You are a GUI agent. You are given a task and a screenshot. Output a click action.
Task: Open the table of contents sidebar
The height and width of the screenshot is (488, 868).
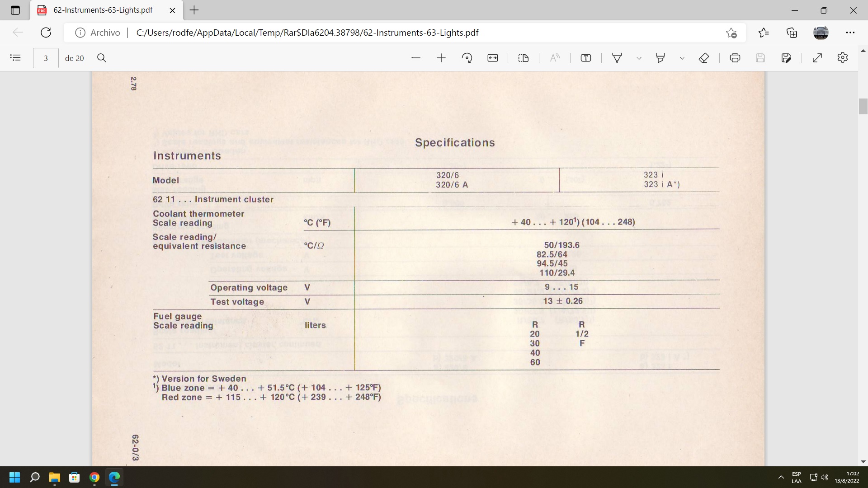tap(15, 58)
